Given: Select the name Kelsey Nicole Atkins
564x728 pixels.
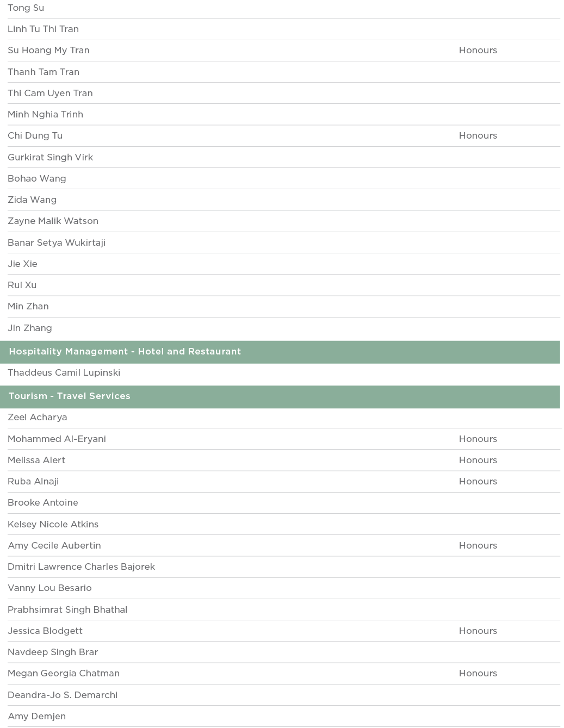Looking at the screenshot, I should coord(53,525).
